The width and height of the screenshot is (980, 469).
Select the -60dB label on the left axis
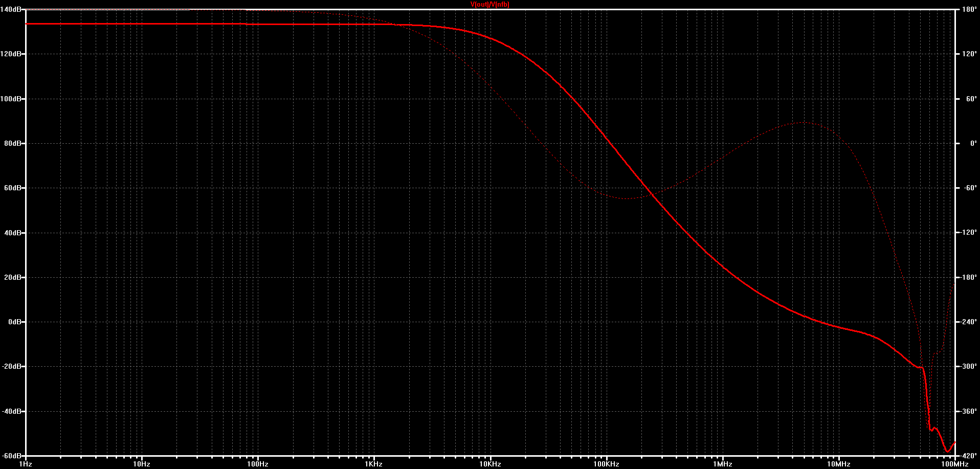pyautogui.click(x=11, y=456)
